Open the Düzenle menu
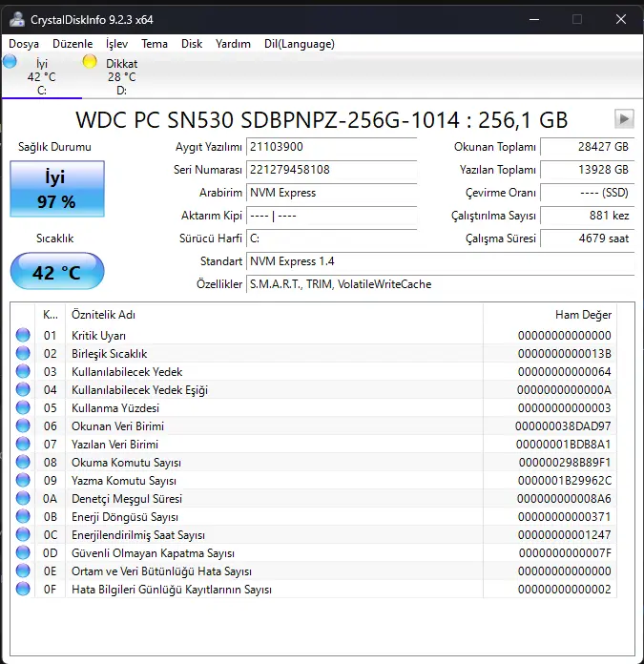The image size is (644, 664). [73, 44]
